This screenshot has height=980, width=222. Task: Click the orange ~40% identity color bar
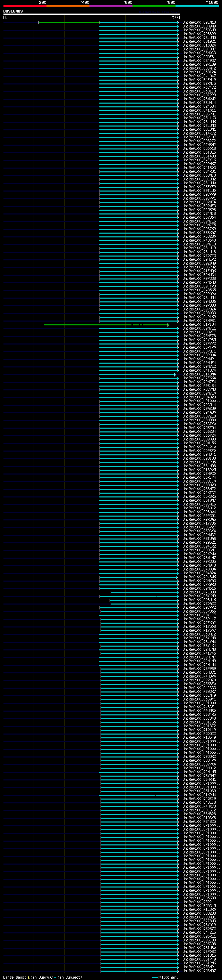[68, 6]
